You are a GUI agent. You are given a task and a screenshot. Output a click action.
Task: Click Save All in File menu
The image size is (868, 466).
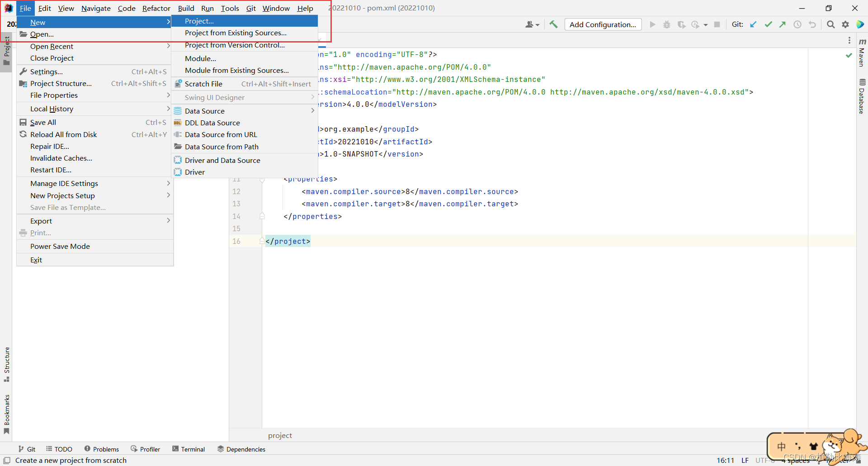click(x=95, y=122)
